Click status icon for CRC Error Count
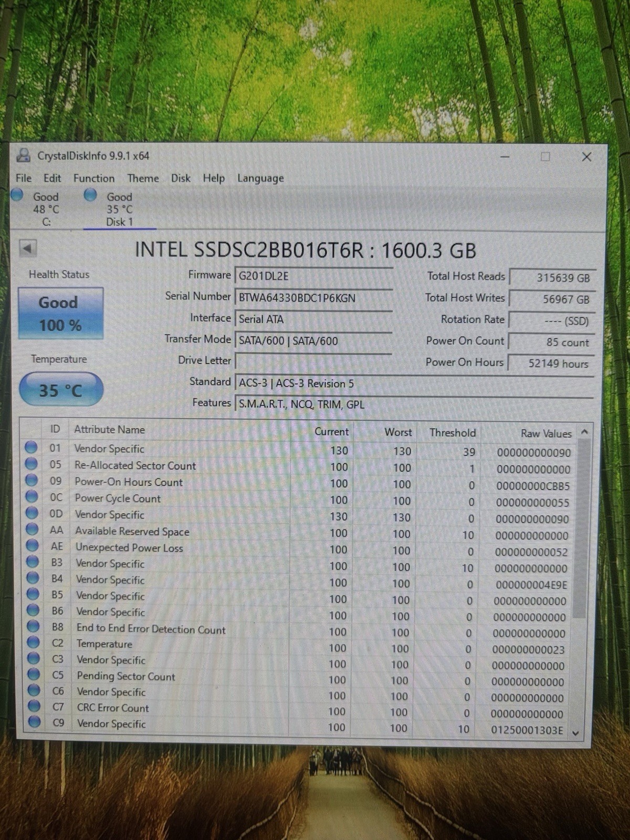 [34, 706]
